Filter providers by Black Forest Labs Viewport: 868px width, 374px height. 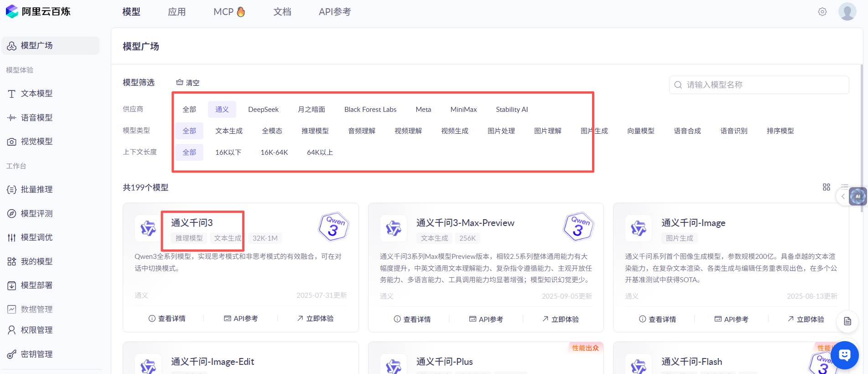coord(370,110)
